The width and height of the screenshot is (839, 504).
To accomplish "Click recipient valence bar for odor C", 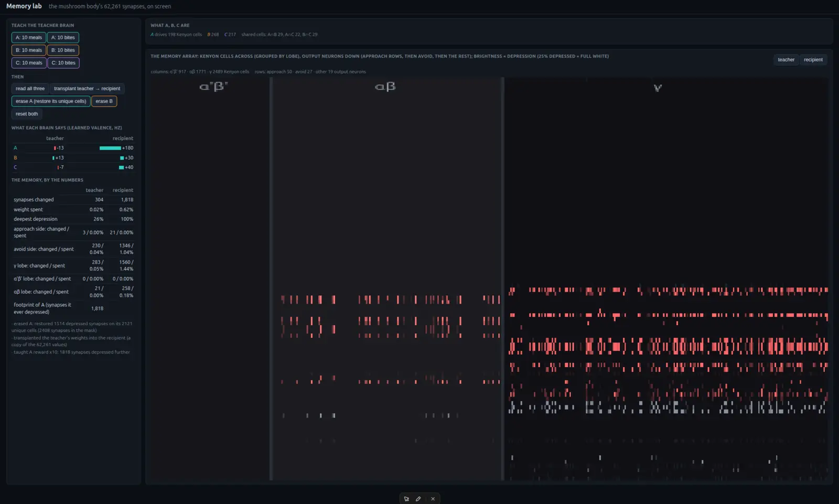I will click(121, 168).
